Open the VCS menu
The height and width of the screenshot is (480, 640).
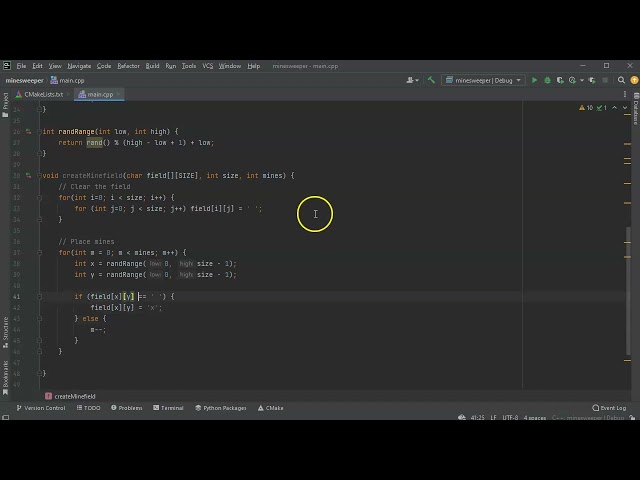click(207, 66)
